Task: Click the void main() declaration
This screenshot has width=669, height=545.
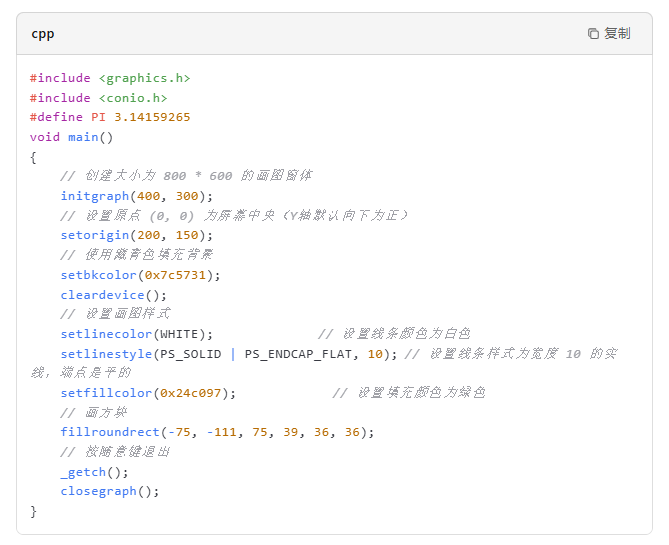Action: [x=71, y=137]
